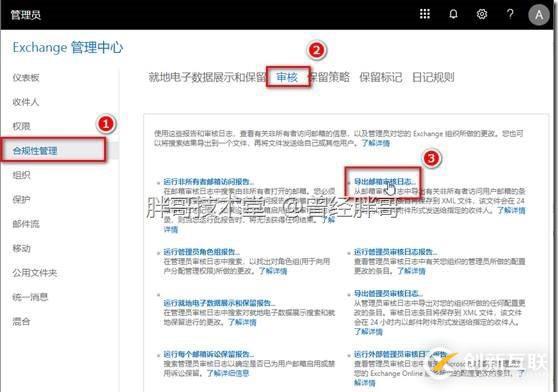Click 了解详情 in the intro paragraph
Screen dimensions: 558x392
coord(376,143)
